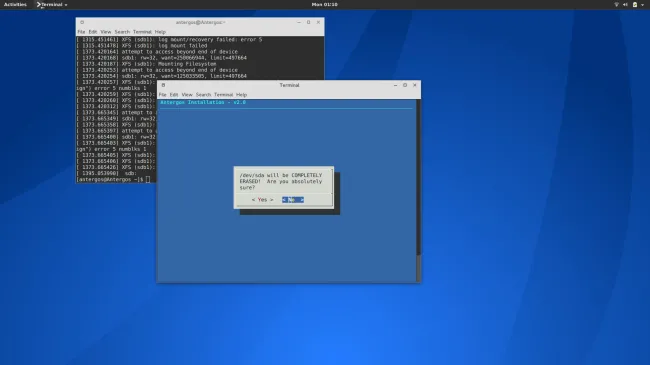This screenshot has width=650, height=365.
Task: Click terminal icon in front Terminal title bar
Action: click(163, 85)
